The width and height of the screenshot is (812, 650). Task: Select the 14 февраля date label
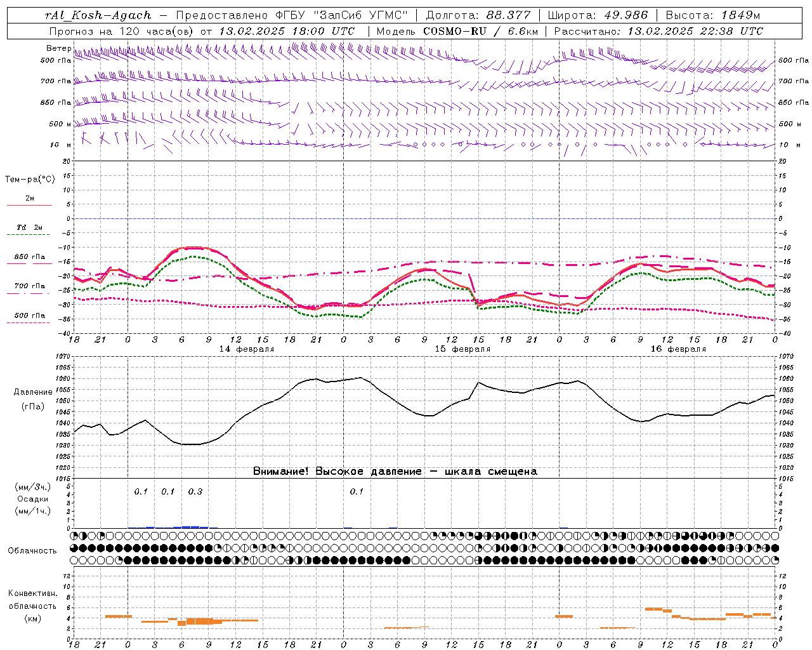(247, 349)
